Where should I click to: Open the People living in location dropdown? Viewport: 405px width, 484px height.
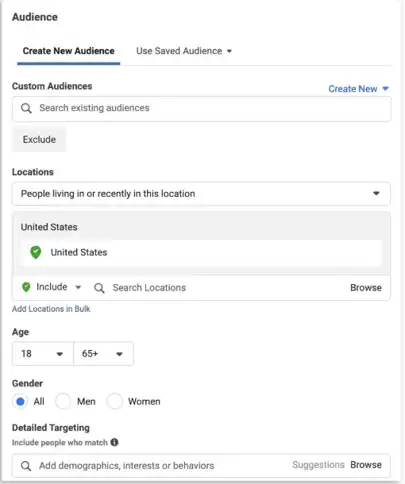[201, 194]
